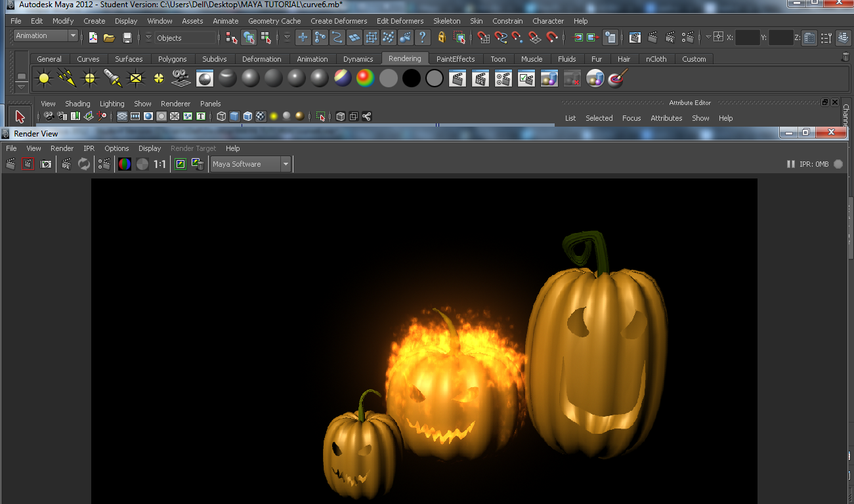Toggle Construction History button
The image size is (854, 504).
point(610,37)
